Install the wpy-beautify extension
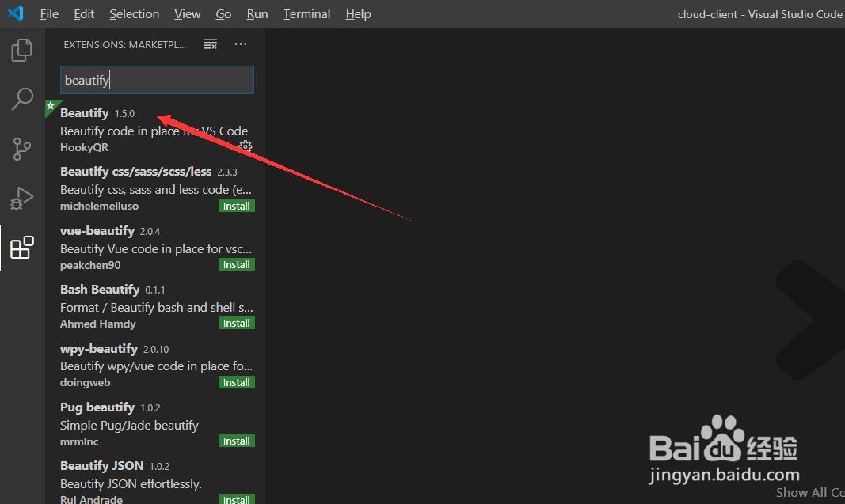Image resolution: width=845 pixels, height=504 pixels. click(x=237, y=383)
